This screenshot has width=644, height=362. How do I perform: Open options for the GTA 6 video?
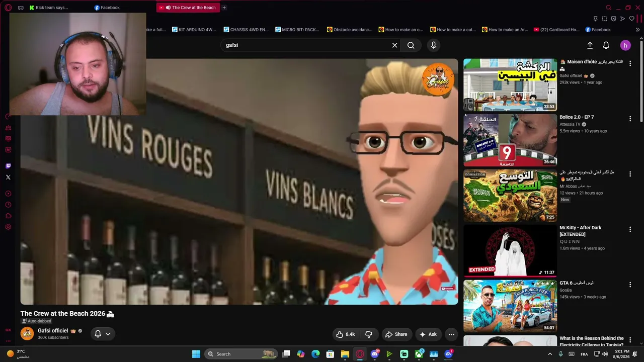pos(630,285)
